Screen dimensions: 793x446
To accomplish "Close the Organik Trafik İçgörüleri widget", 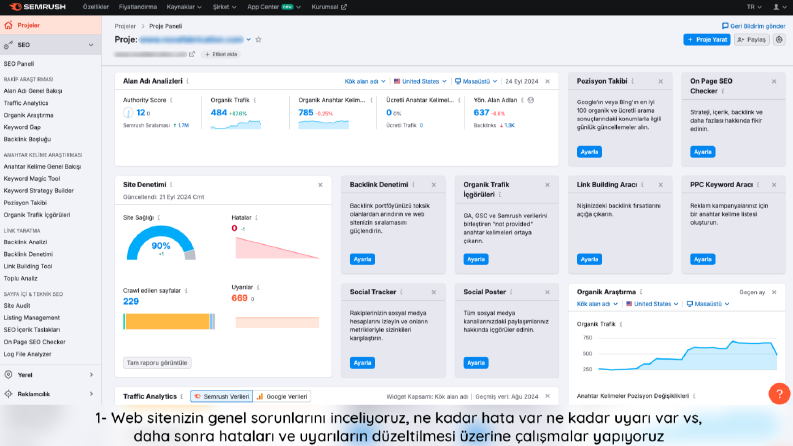I will (x=547, y=185).
